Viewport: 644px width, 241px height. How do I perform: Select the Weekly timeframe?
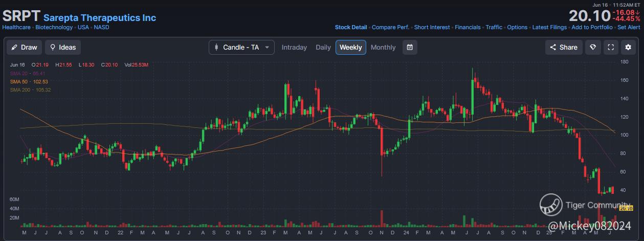tap(351, 47)
